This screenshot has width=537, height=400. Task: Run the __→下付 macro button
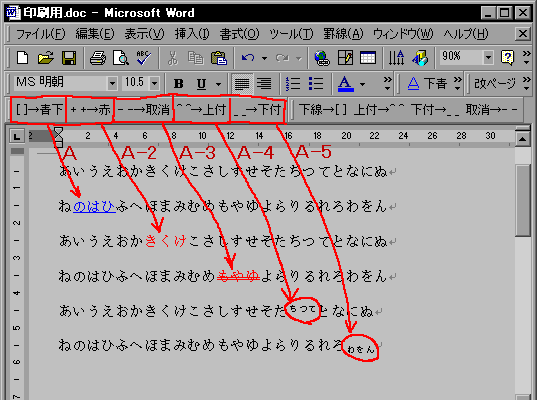[x=257, y=110]
